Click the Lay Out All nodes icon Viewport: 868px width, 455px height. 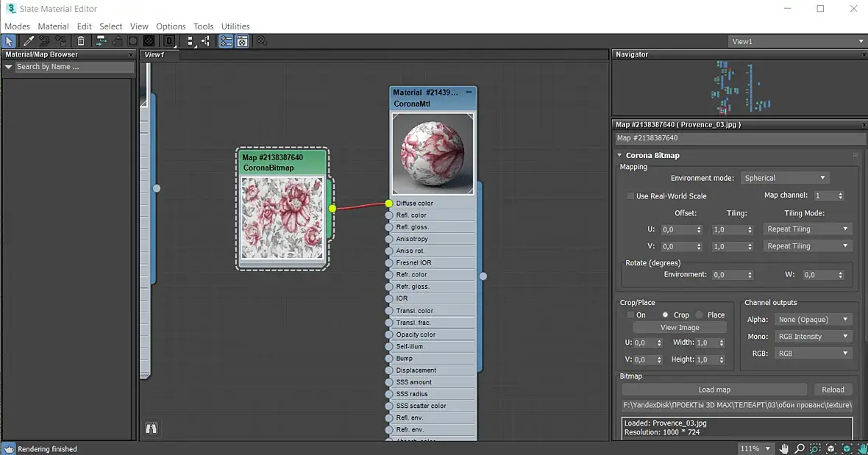coord(191,41)
